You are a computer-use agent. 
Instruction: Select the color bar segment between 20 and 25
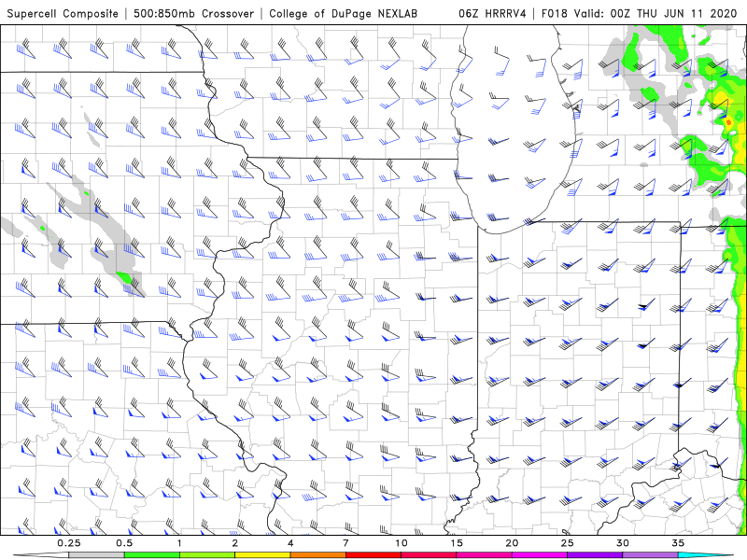[540, 555]
